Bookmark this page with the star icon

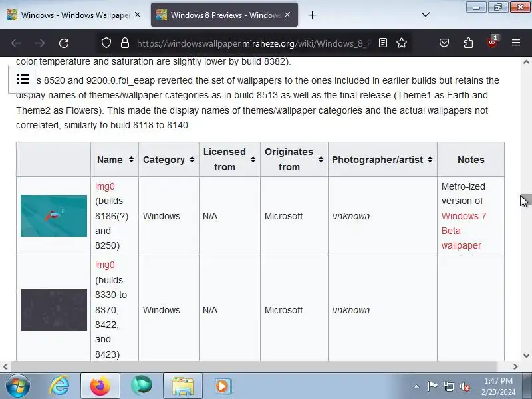[x=402, y=43]
